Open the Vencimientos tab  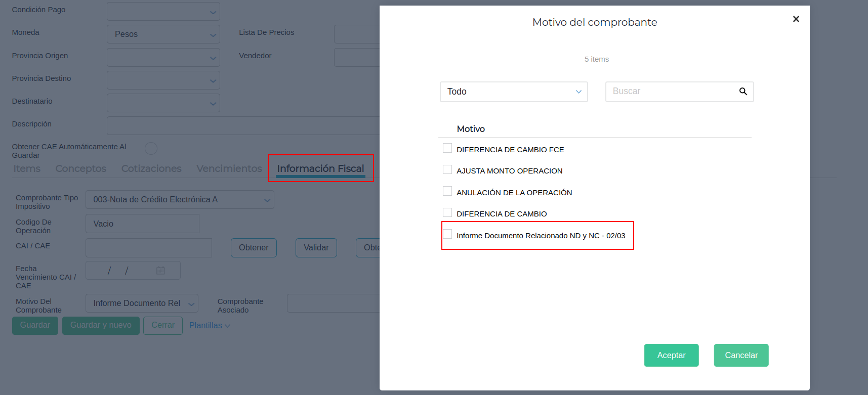[229, 169]
